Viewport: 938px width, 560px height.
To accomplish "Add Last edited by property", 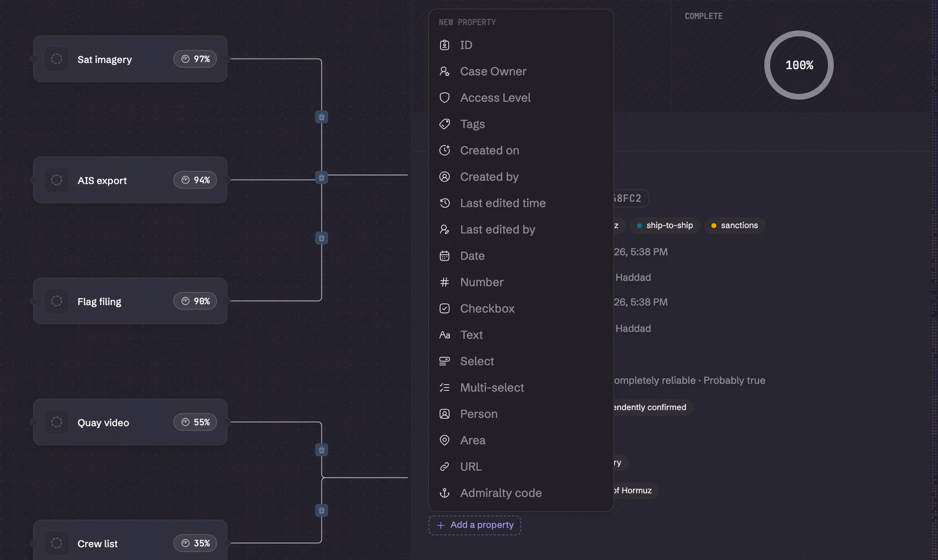I will [x=521, y=230].
